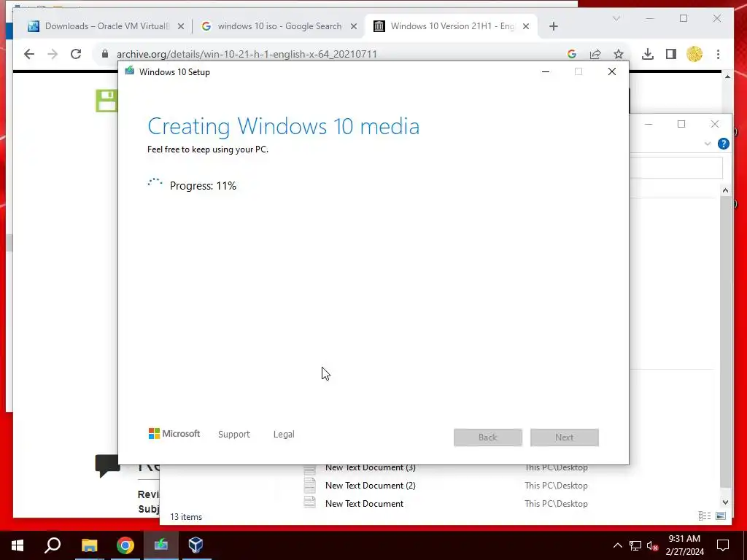This screenshot has height=560, width=747.
Task: Close the Windows 10 Version 21H1 tab
Action: [525, 26]
